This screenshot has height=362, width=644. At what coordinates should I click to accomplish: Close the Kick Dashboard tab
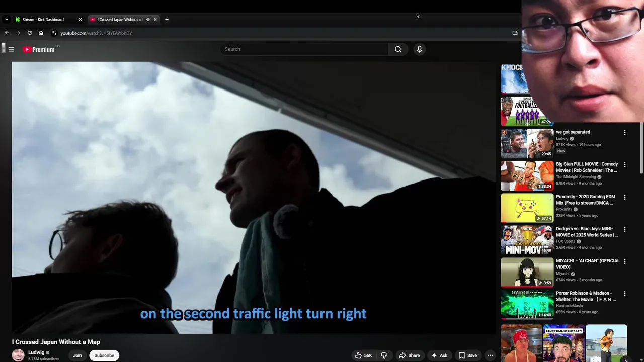80,20
